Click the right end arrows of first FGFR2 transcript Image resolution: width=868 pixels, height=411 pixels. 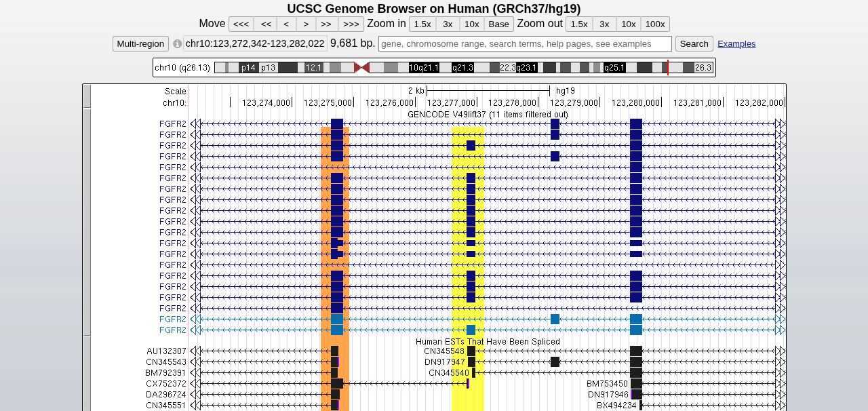coord(781,124)
